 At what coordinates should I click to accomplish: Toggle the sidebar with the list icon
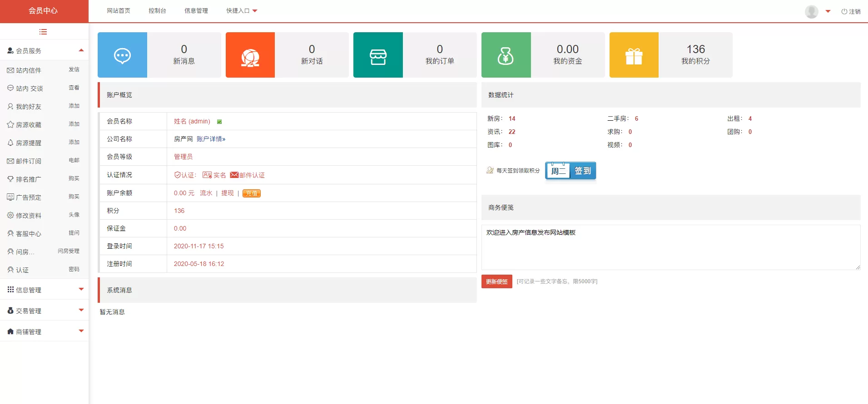pyautogui.click(x=43, y=32)
